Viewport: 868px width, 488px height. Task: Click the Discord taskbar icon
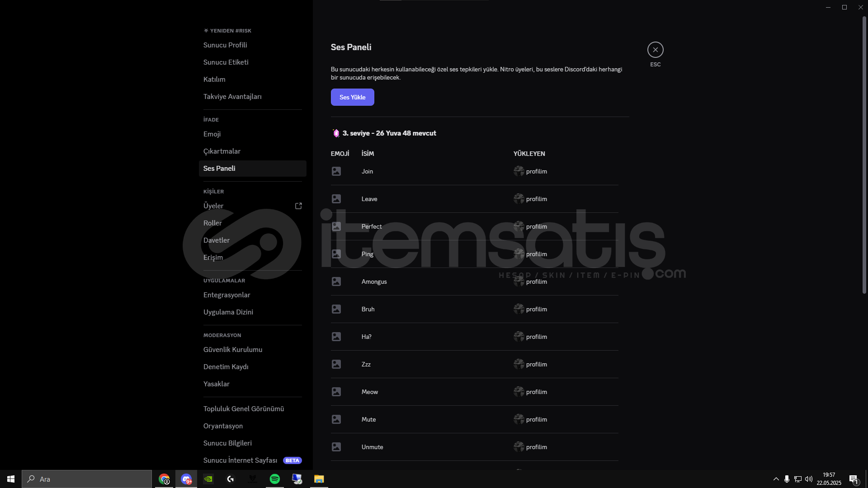[x=186, y=479]
